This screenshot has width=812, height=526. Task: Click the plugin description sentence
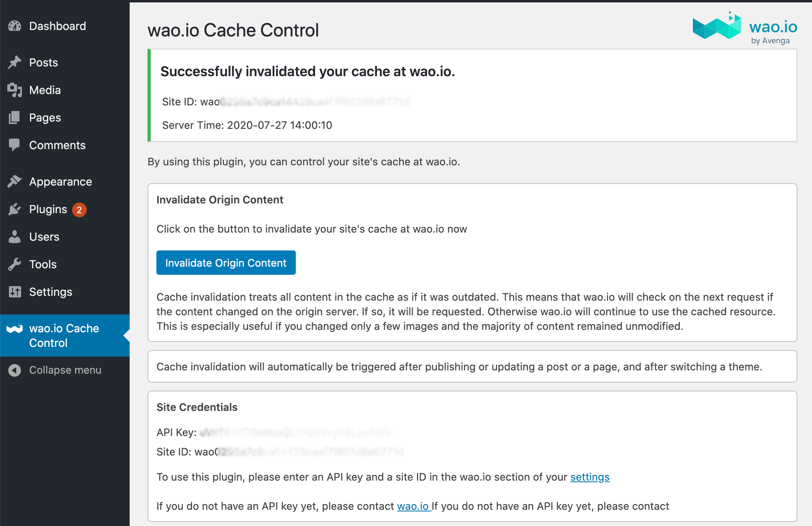304,162
